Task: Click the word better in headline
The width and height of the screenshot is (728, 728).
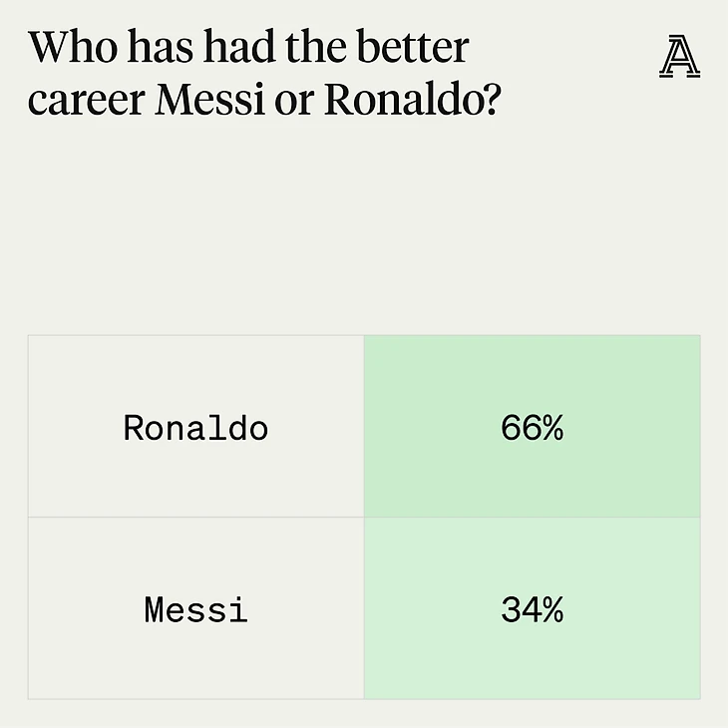Action: coord(413,47)
